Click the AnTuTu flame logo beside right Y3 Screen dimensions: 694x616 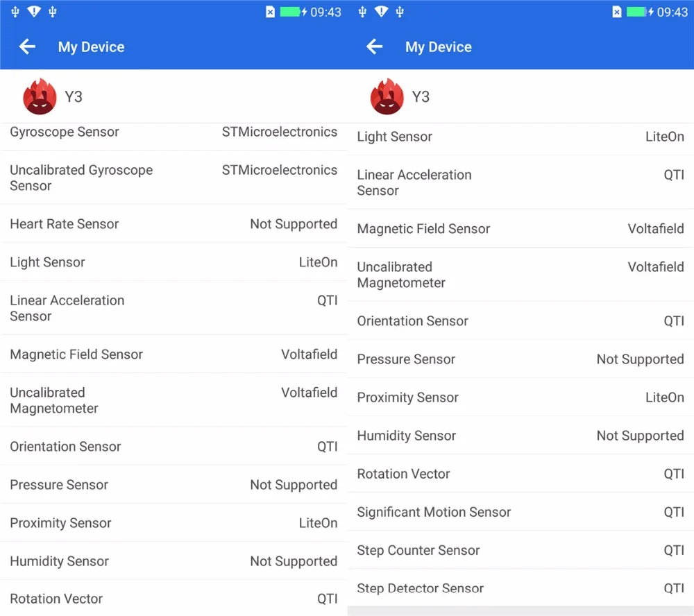pyautogui.click(x=387, y=96)
